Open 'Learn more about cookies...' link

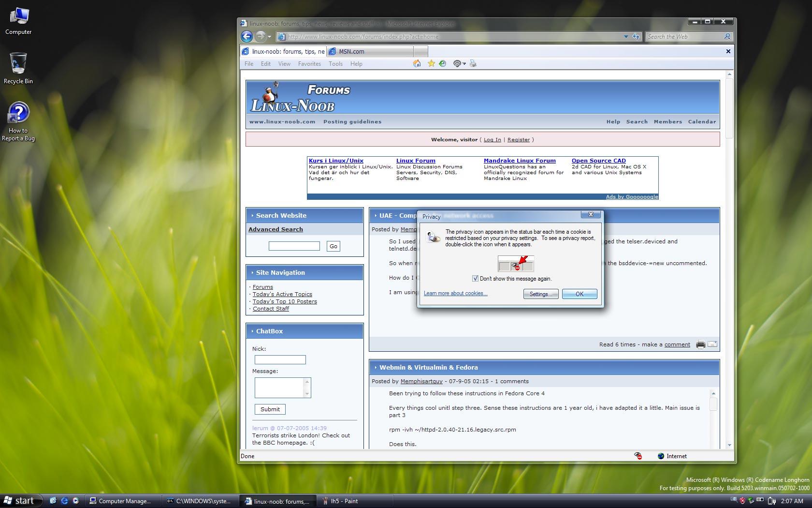[x=456, y=293]
